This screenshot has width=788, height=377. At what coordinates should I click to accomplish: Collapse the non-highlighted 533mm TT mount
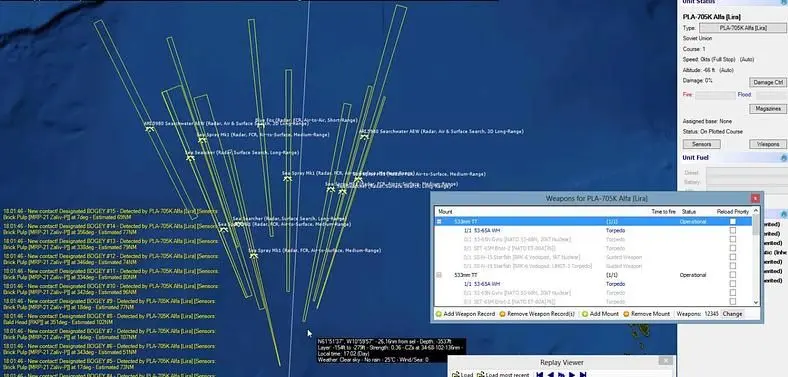pos(439,275)
